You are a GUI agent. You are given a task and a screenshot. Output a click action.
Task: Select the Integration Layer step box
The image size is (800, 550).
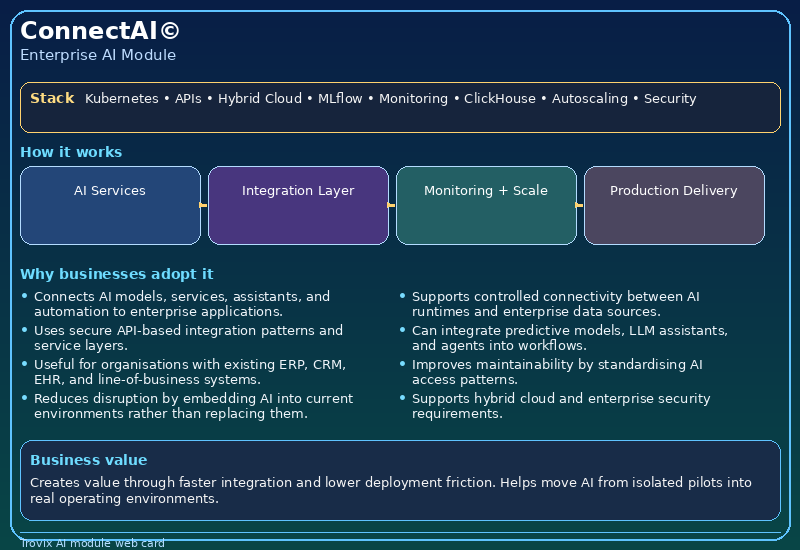(298, 205)
